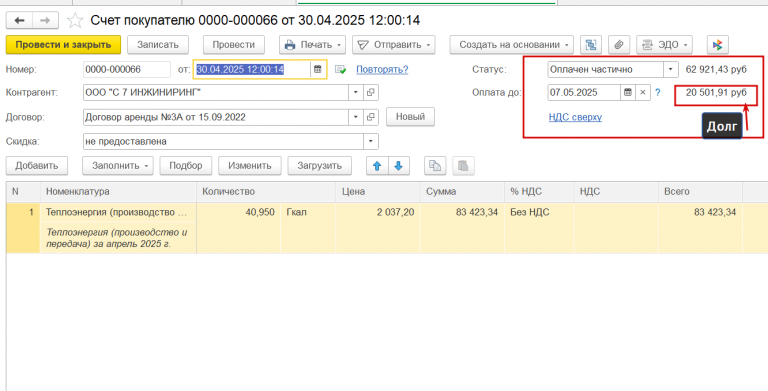The width and height of the screenshot is (768, 391).
Task: Expand the Скидка dropdown arrow
Action: (x=371, y=142)
